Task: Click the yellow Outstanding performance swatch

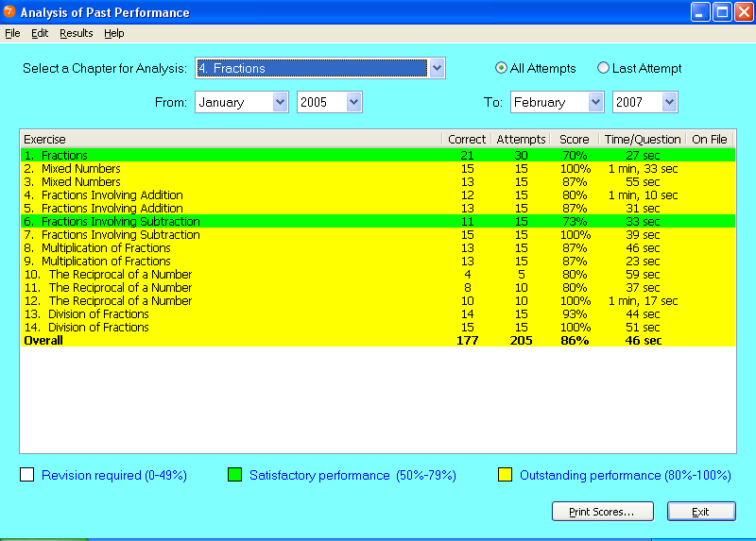Action: 506,475
